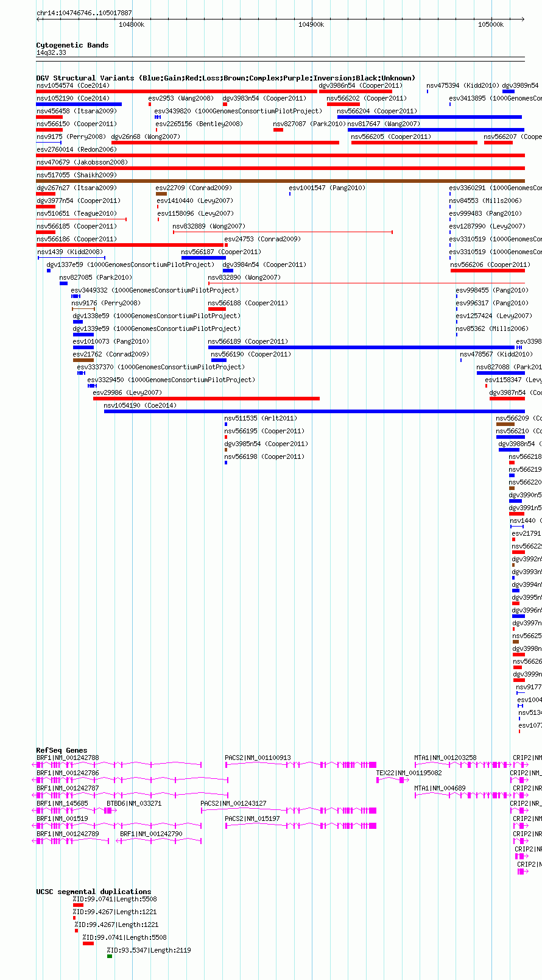
Task: Select UCSC segmental duplications track title
Action: click(x=94, y=892)
